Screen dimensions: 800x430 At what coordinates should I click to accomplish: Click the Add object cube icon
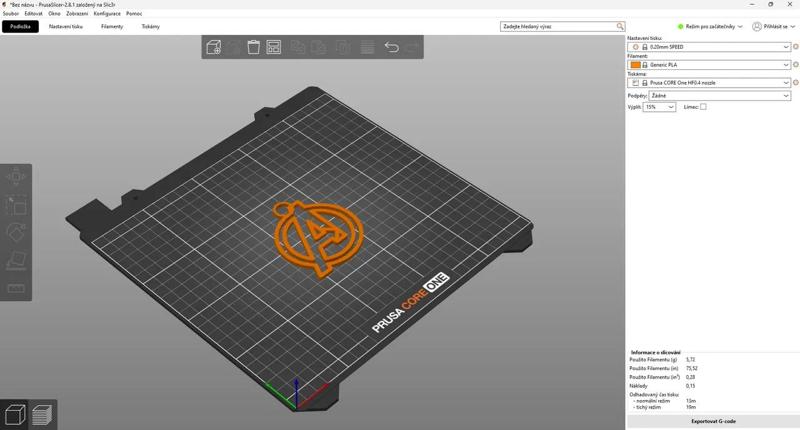pyautogui.click(x=213, y=47)
